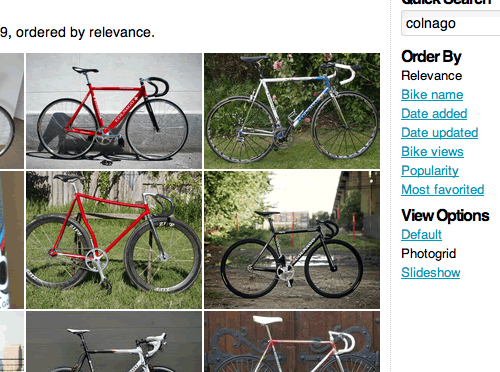Switch to Slideshow view
Viewport: 500px width, 372px height.
point(431,273)
